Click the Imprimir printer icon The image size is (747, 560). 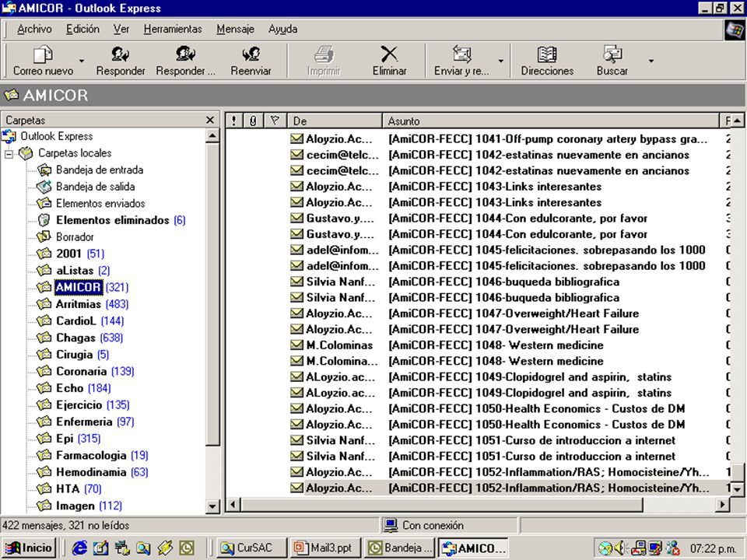coord(324,54)
